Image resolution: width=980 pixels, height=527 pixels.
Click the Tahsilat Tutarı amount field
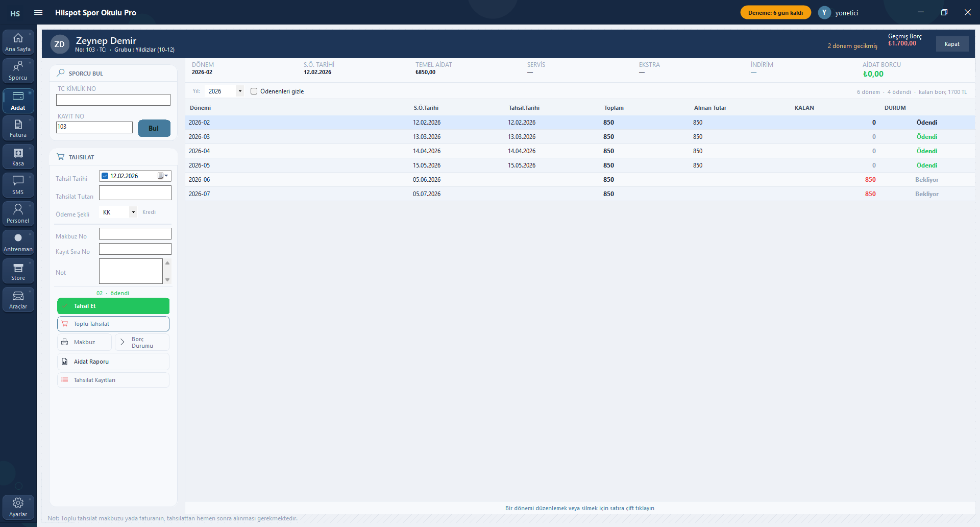(x=135, y=193)
